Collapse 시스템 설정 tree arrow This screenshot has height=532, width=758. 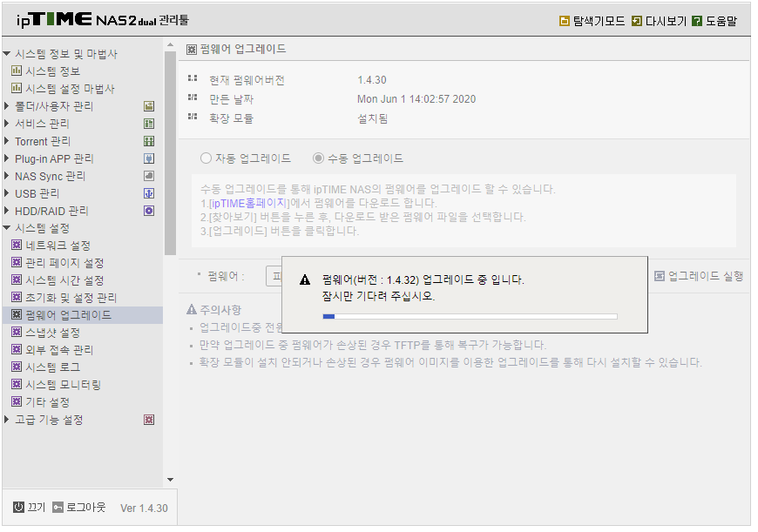[7, 227]
